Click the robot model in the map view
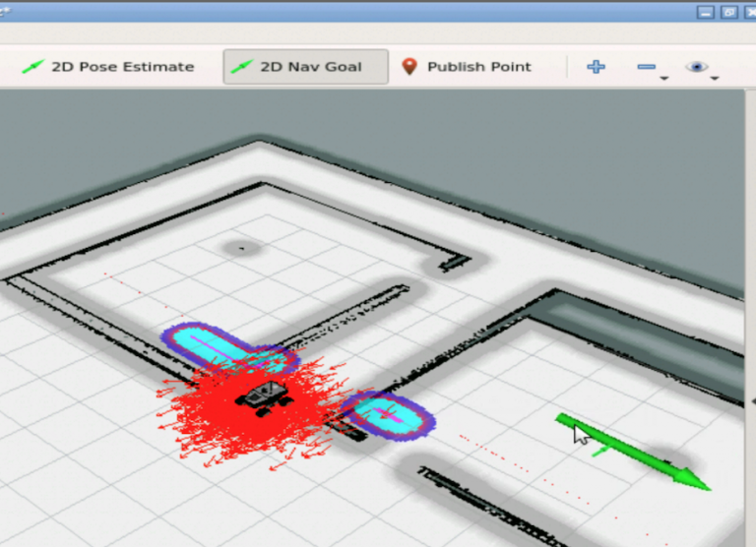This screenshot has height=547, width=756. 265,398
